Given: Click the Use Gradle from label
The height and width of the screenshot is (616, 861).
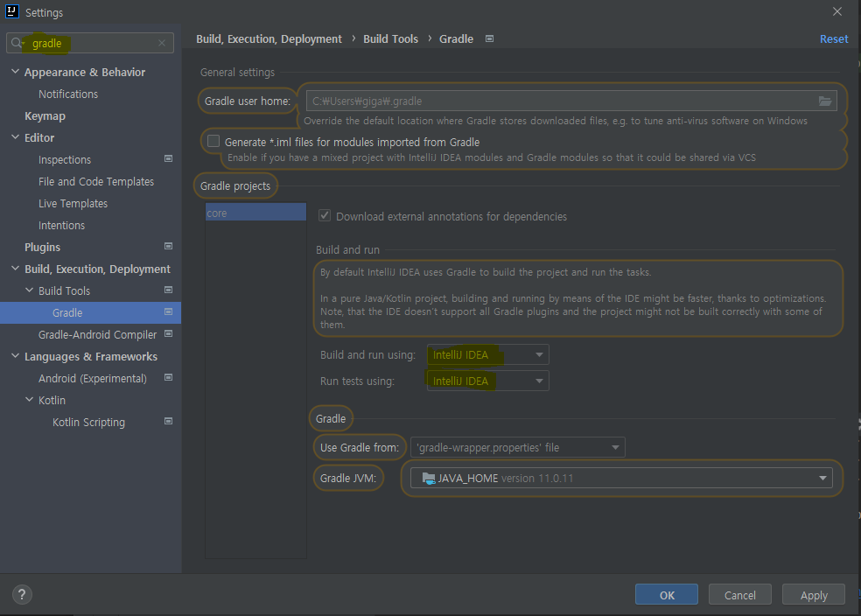Looking at the screenshot, I should pyautogui.click(x=360, y=447).
